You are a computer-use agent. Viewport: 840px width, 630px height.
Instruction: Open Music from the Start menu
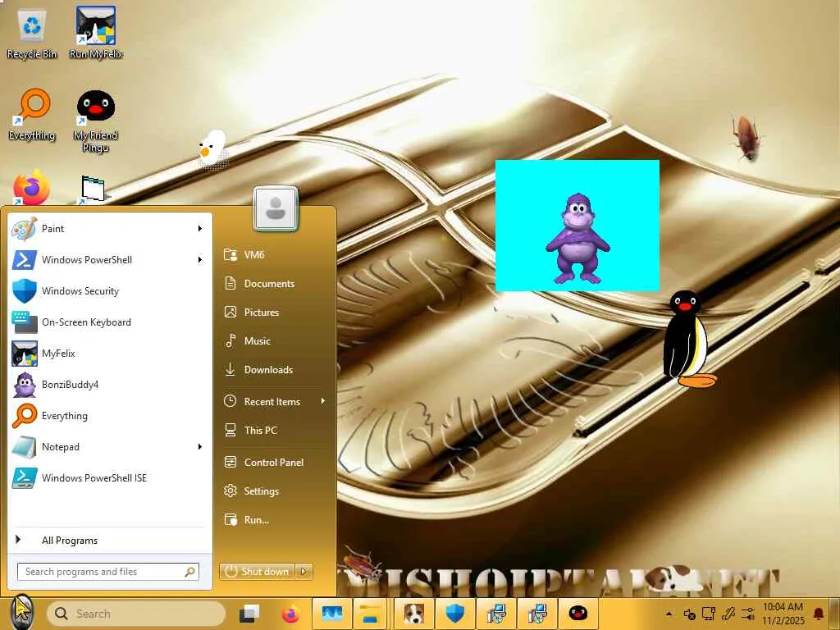click(x=275, y=341)
